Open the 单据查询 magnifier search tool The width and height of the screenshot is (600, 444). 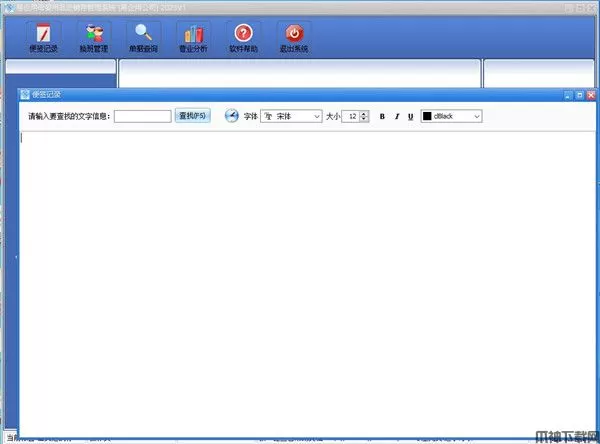pos(143,38)
